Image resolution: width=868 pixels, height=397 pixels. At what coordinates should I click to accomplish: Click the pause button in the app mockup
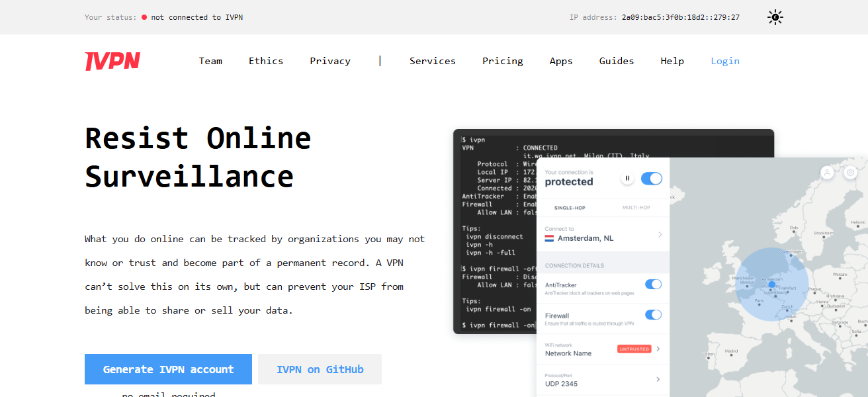627,178
